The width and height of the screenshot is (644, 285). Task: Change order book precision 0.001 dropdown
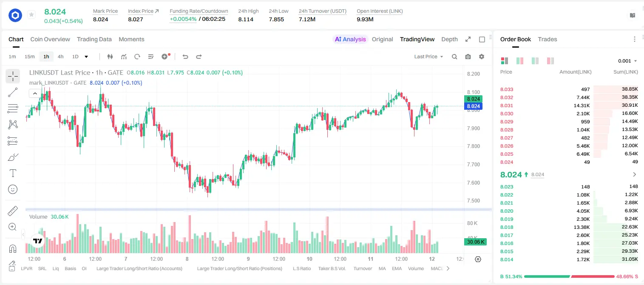click(x=627, y=61)
